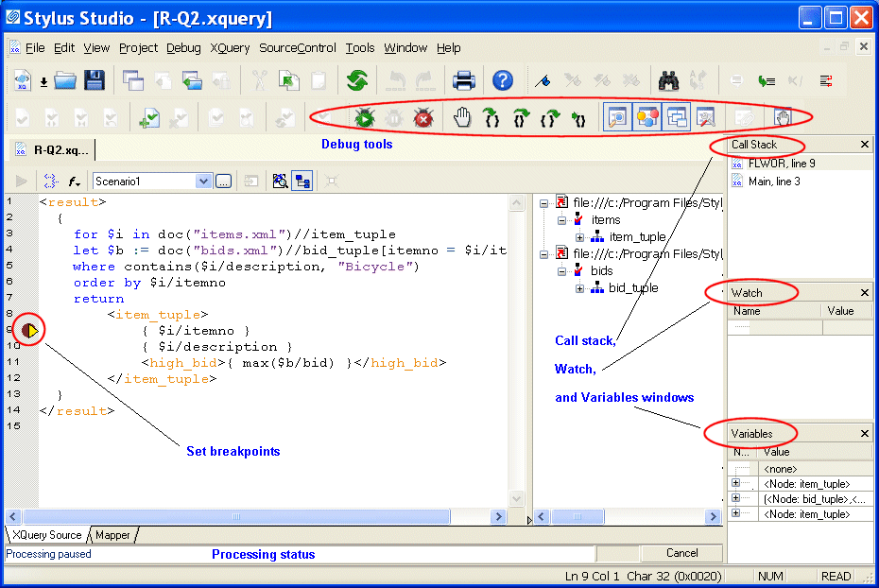Open the Scenario1 dropdown
The height and width of the screenshot is (588, 879).
click(203, 181)
